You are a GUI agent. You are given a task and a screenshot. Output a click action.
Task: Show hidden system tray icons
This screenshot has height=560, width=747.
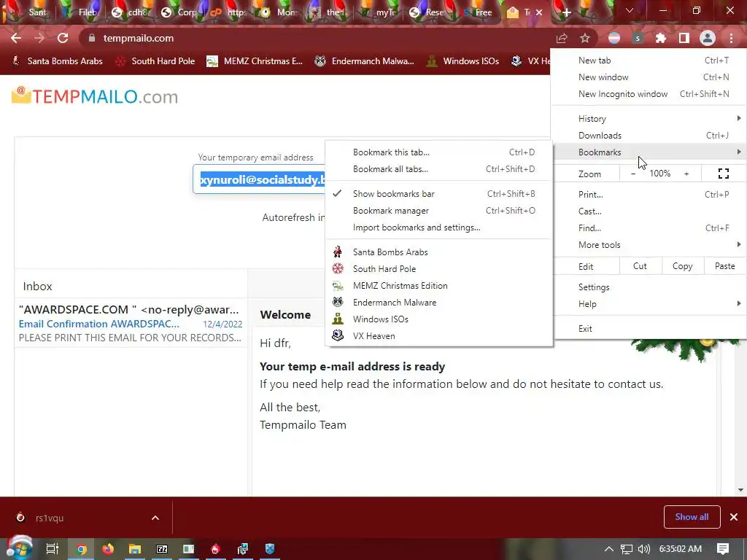pos(609,549)
